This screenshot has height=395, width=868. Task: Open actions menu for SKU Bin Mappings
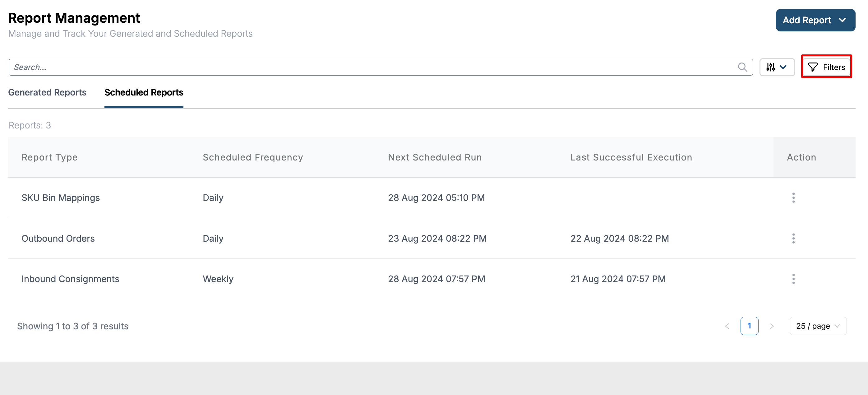(x=793, y=198)
